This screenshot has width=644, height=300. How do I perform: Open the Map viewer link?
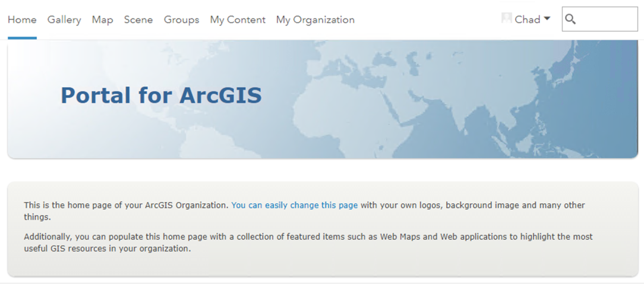click(102, 20)
